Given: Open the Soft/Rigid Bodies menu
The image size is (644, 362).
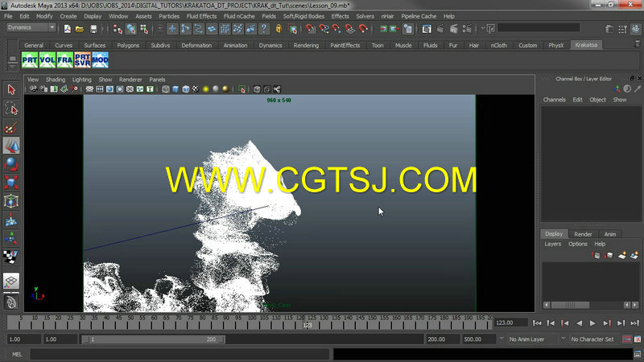Looking at the screenshot, I should tap(303, 16).
